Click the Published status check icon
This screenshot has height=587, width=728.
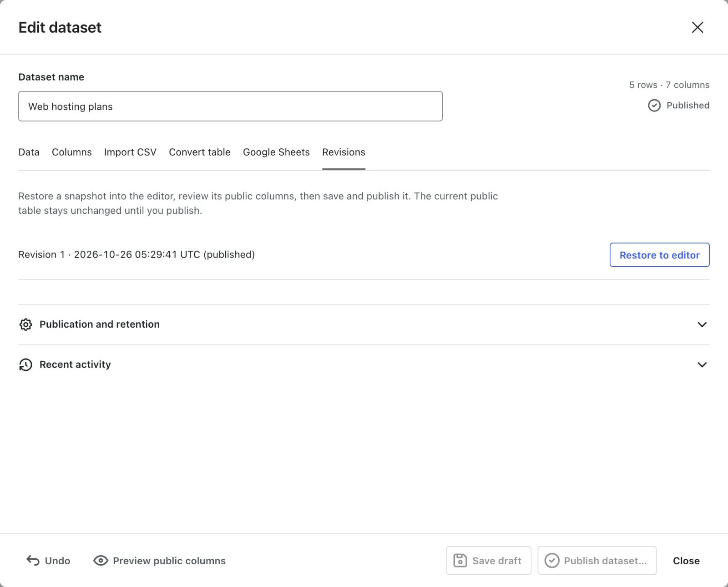tap(654, 106)
